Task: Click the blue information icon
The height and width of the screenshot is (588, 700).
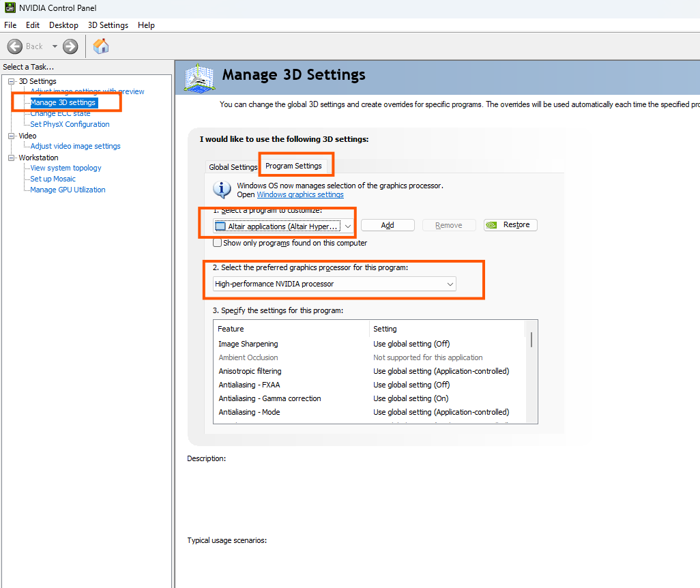Action: point(222,190)
